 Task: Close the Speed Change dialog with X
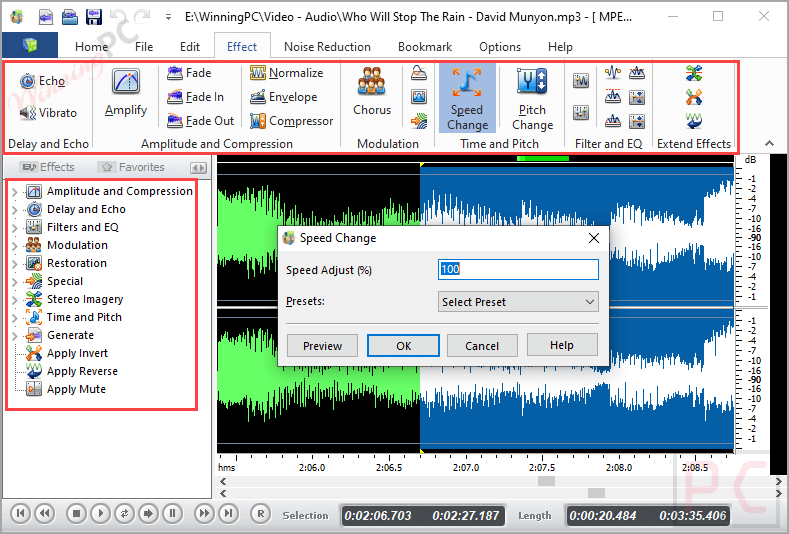tap(594, 238)
